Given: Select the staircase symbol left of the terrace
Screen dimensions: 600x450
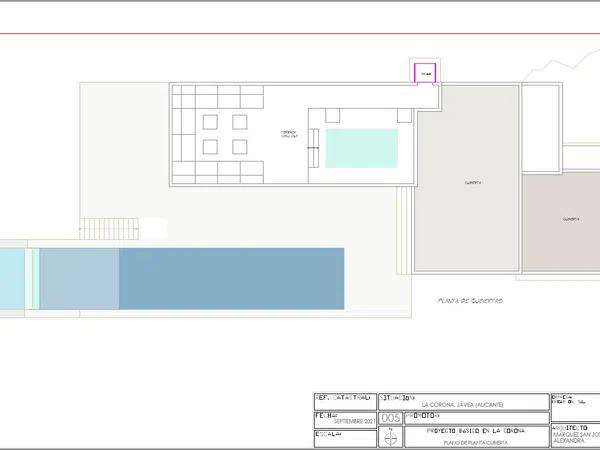Looking at the screenshot, I should coord(110,228).
